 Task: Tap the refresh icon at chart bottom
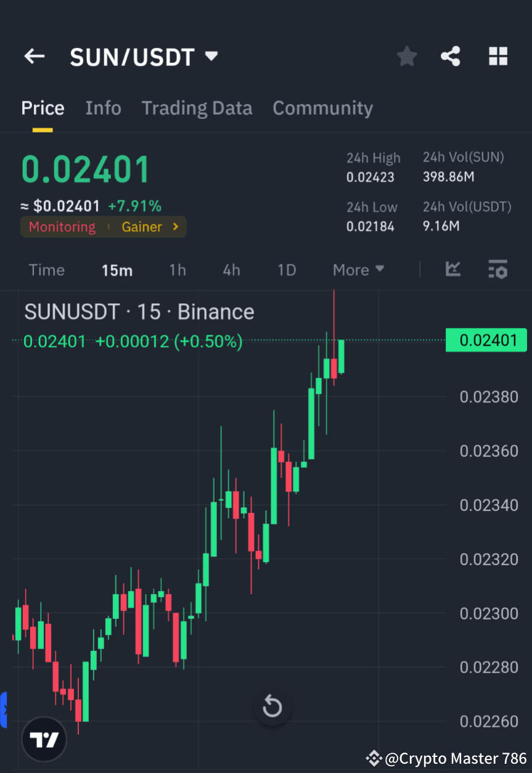point(272,706)
